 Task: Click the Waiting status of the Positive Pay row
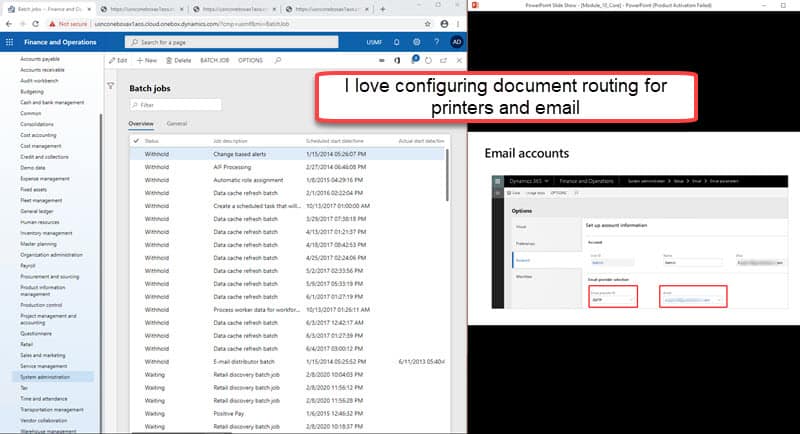click(155, 414)
